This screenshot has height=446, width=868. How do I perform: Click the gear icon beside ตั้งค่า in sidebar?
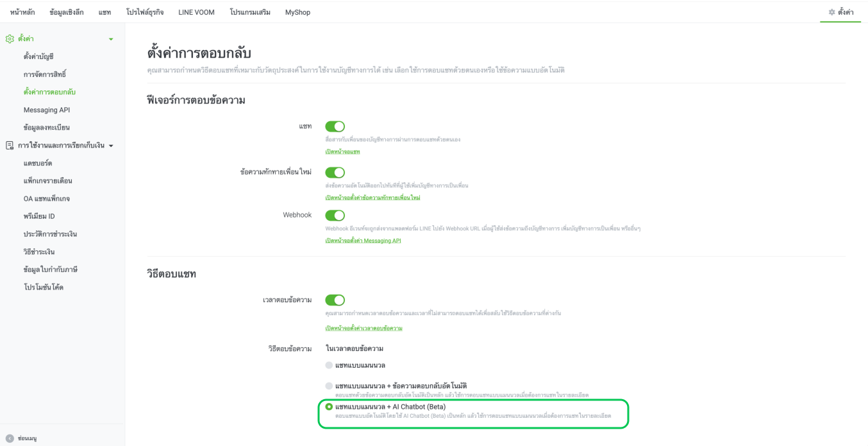pyautogui.click(x=10, y=39)
